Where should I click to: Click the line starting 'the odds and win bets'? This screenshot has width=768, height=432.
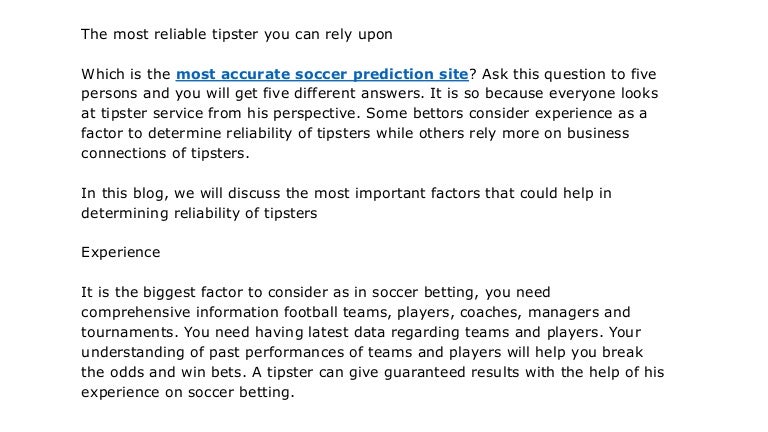(372, 372)
